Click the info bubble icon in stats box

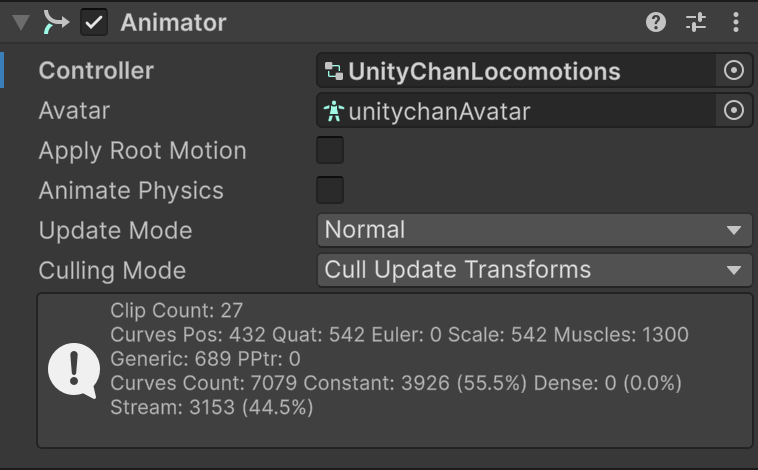coord(73,370)
